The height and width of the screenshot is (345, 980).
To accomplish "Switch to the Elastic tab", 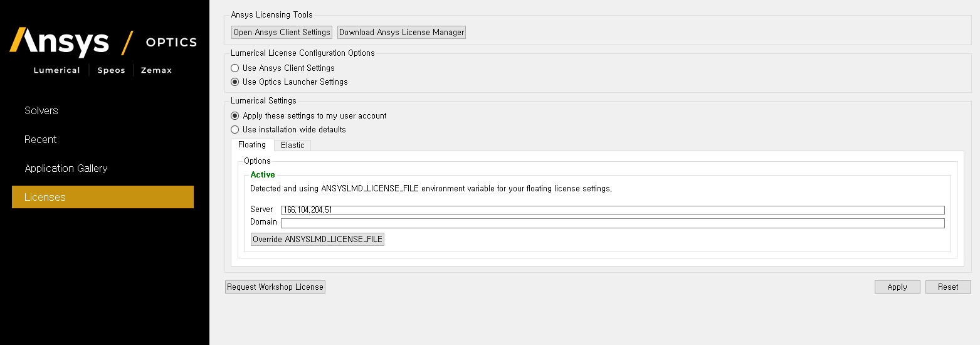I will click(x=292, y=146).
